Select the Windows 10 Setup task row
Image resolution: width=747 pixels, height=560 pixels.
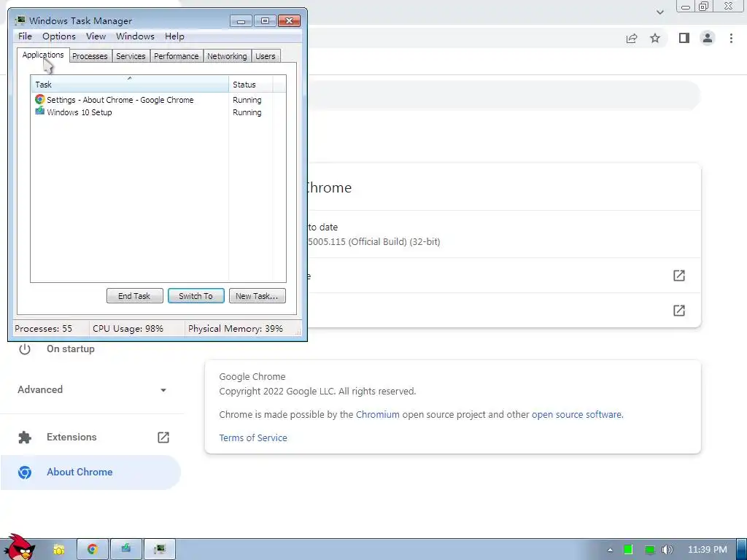(x=158, y=112)
